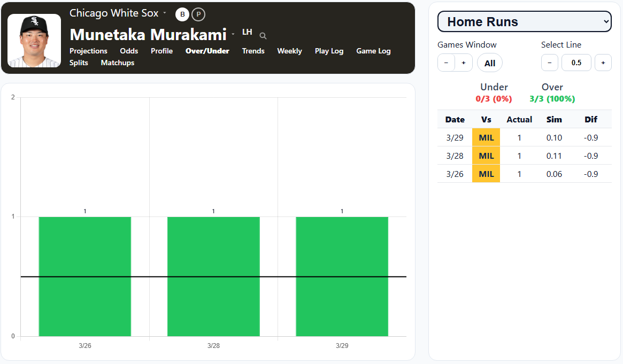Raise the Select Line with plus
Image resolution: width=623 pixels, height=364 pixels.
[603, 63]
